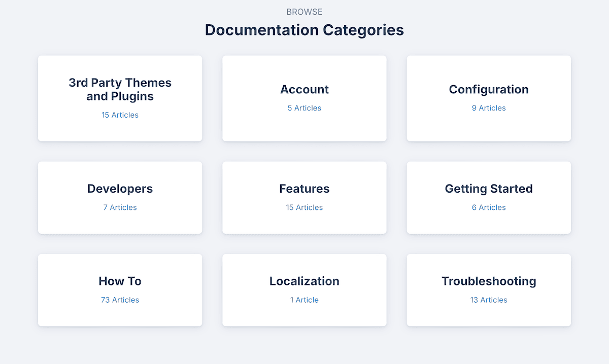Click "1 Article" under Localization
Image resolution: width=609 pixels, height=364 pixels.
point(304,300)
